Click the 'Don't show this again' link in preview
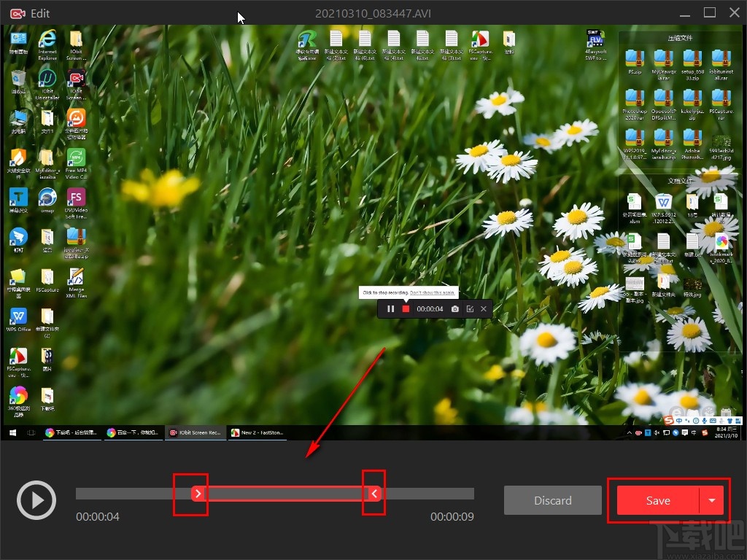 coord(432,292)
